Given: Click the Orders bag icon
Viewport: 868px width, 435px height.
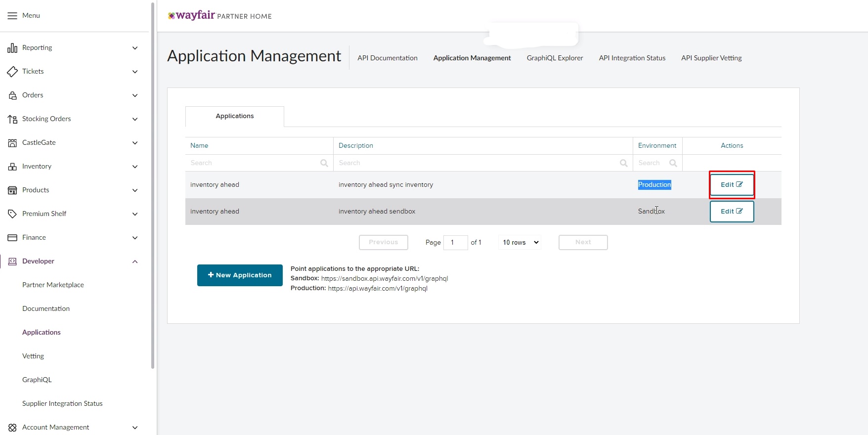Looking at the screenshot, I should (12, 95).
